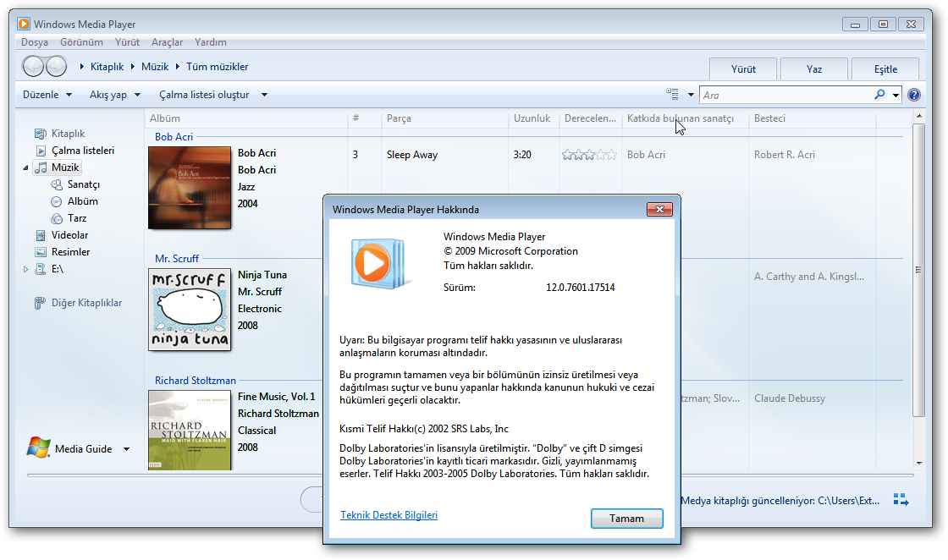The image size is (948, 560).
Task: Collapse the Müzik tree node
Action: pos(25,167)
